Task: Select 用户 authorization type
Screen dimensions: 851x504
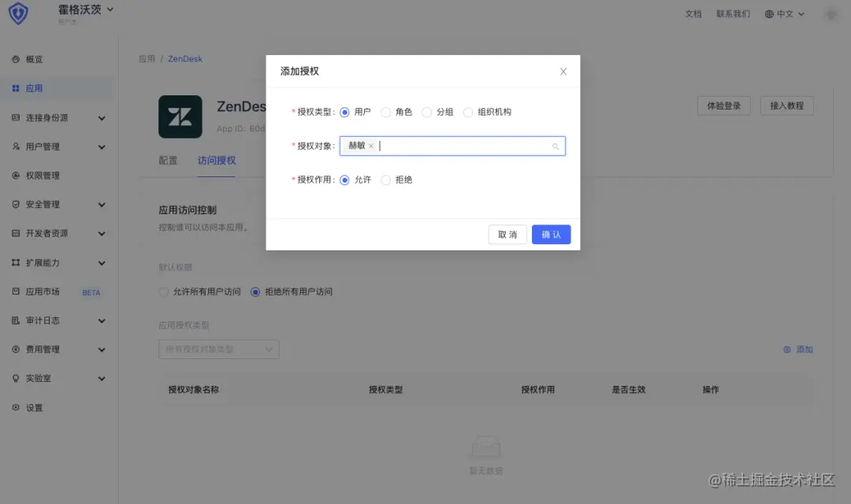Action: coord(344,113)
